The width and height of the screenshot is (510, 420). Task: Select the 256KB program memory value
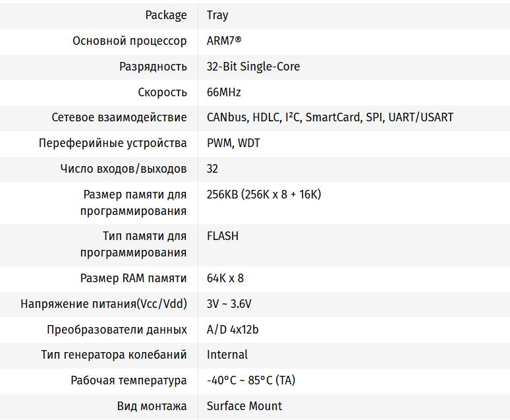[264, 195]
